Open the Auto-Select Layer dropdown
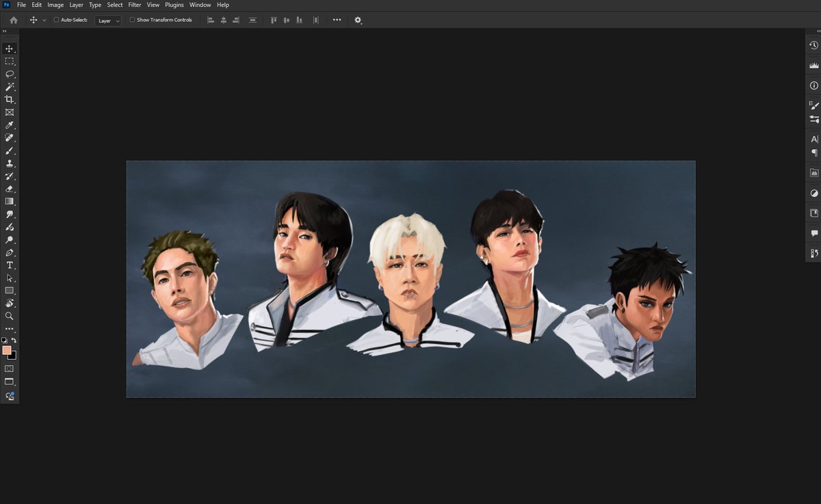This screenshot has height=504, width=821. coord(108,21)
